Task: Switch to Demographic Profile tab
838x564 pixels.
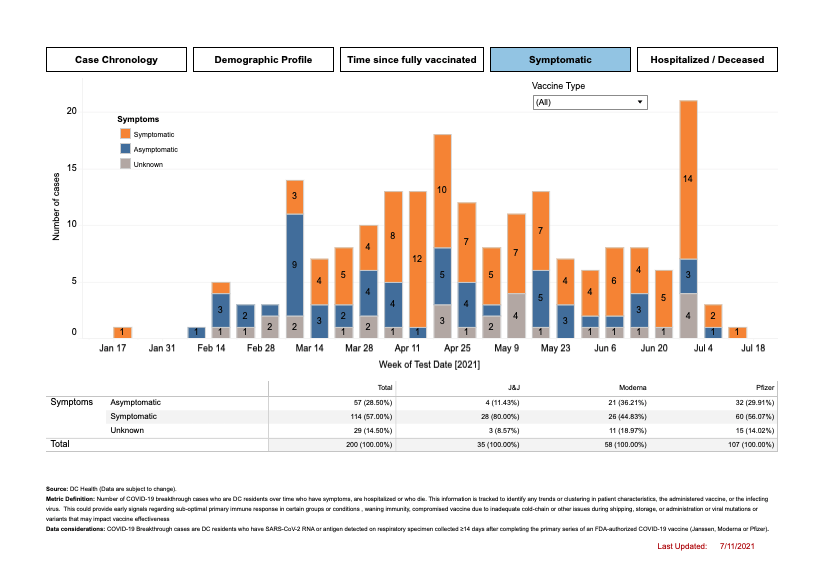Action: coord(263,60)
